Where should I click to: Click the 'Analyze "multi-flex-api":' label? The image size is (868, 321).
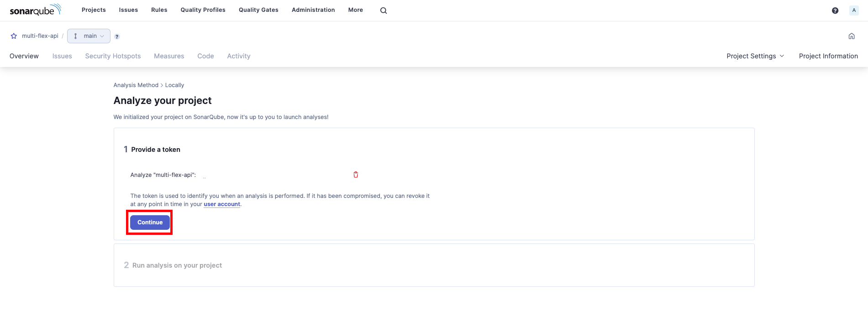coord(163,175)
